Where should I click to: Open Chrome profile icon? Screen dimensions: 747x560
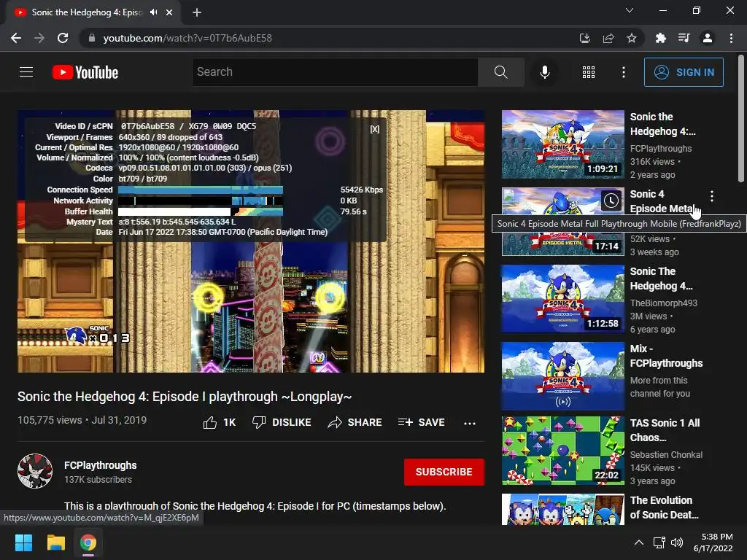click(708, 38)
